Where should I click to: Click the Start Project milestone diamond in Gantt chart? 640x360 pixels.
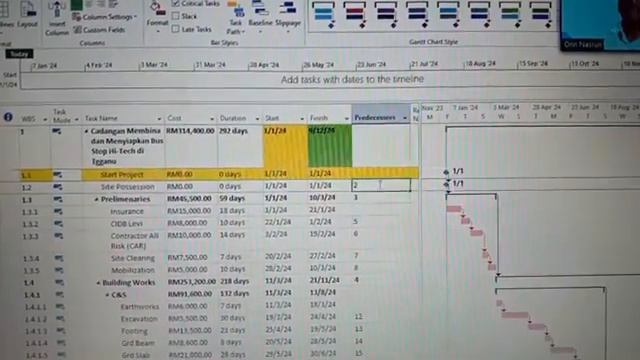[446, 172]
